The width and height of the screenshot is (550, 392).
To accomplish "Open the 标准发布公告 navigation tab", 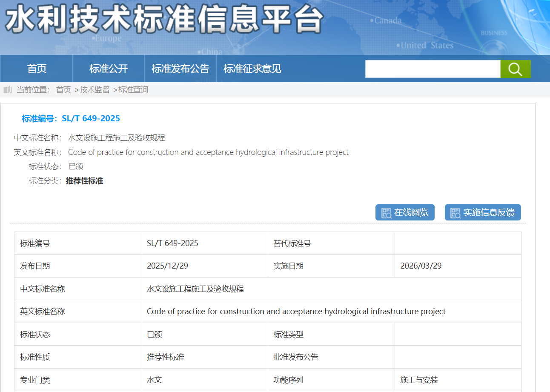I will pos(180,69).
